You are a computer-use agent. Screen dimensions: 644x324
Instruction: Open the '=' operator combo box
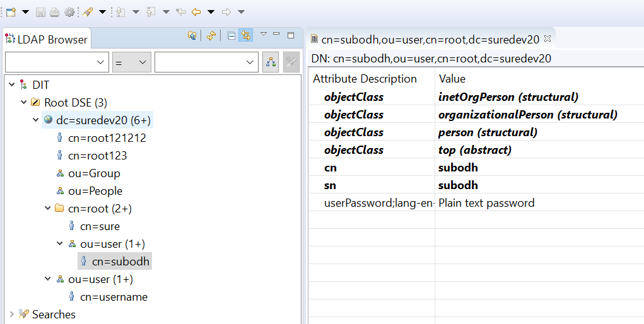(132, 62)
